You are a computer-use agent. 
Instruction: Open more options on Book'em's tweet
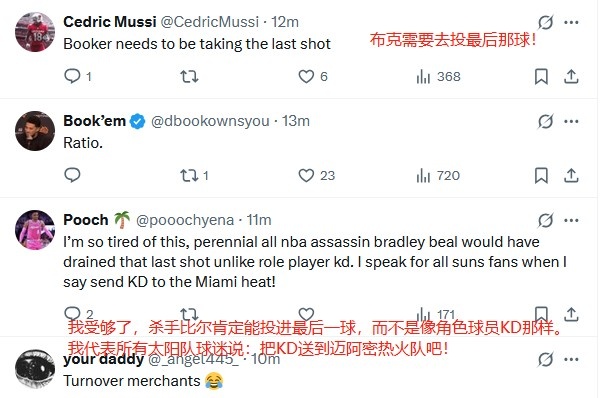(x=571, y=122)
